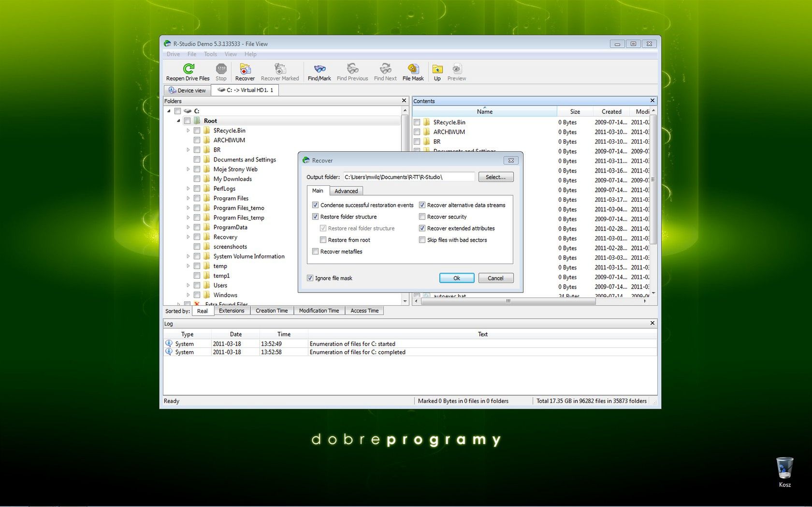Click the Folders panel scroll down arrow
The height and width of the screenshot is (507, 812).
405,301
